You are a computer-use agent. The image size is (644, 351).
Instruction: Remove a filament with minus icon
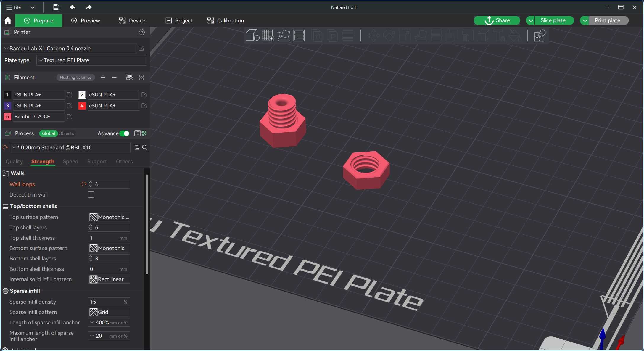click(x=114, y=78)
